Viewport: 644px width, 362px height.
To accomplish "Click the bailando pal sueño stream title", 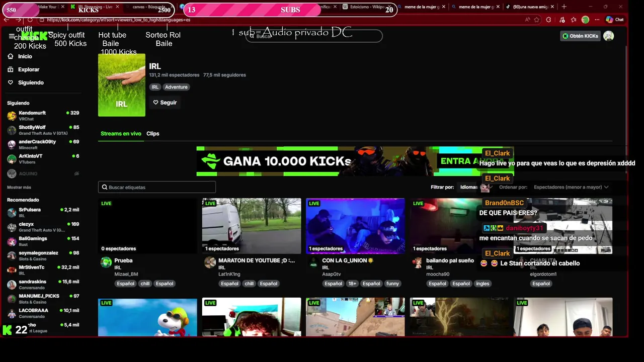I will click(450, 260).
